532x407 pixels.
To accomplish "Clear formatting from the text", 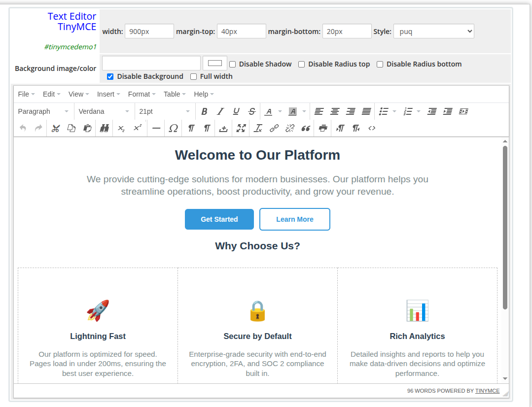I will coord(258,128).
